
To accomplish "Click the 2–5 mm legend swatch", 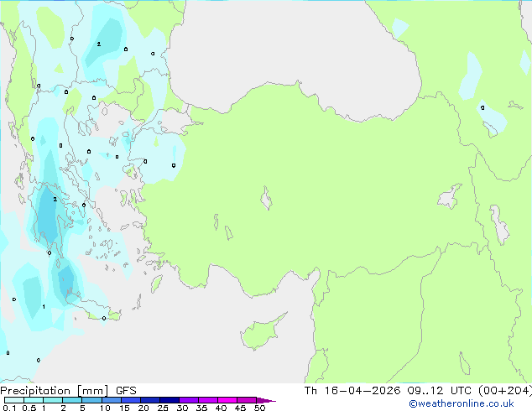I will (x=72, y=400).
